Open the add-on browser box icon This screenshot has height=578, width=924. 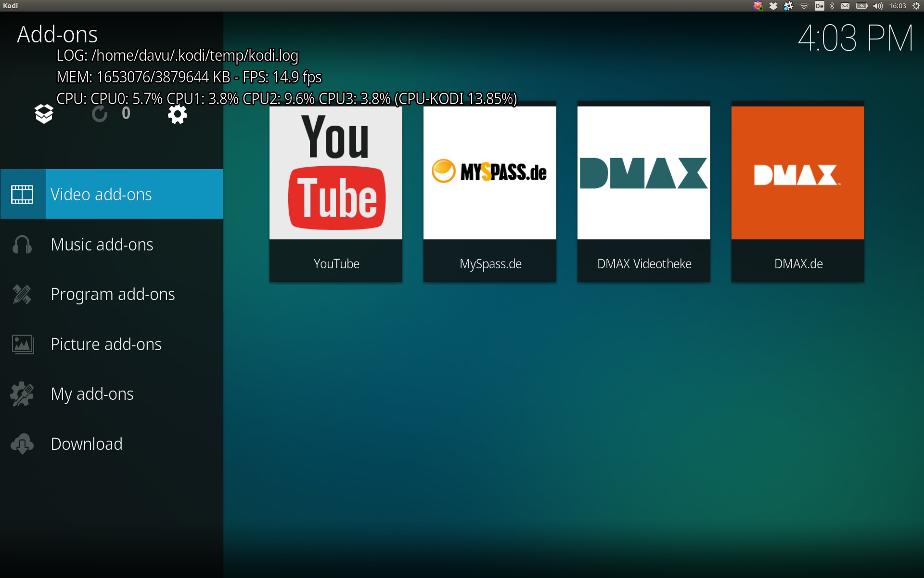point(44,114)
